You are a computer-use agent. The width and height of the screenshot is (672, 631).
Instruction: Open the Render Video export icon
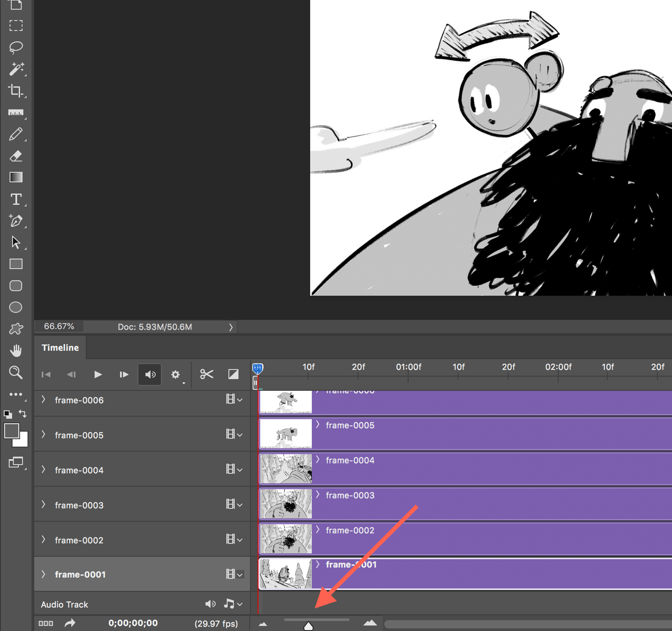pyautogui.click(x=70, y=623)
